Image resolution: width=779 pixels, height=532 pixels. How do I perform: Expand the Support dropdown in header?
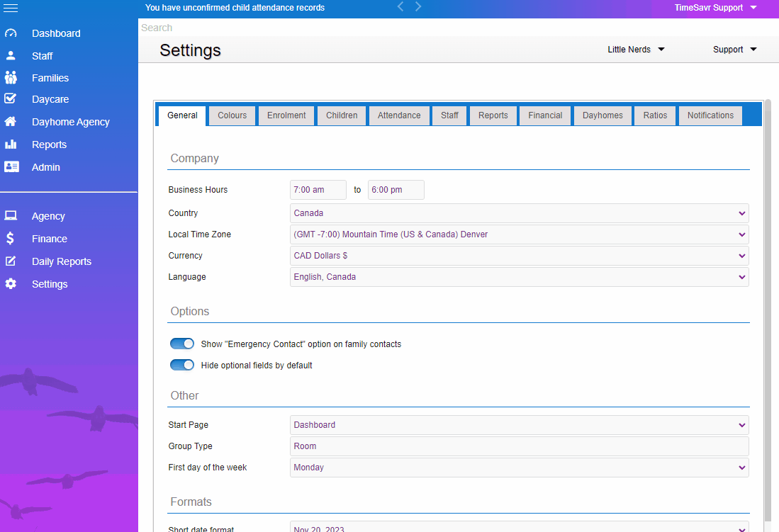[x=735, y=49]
